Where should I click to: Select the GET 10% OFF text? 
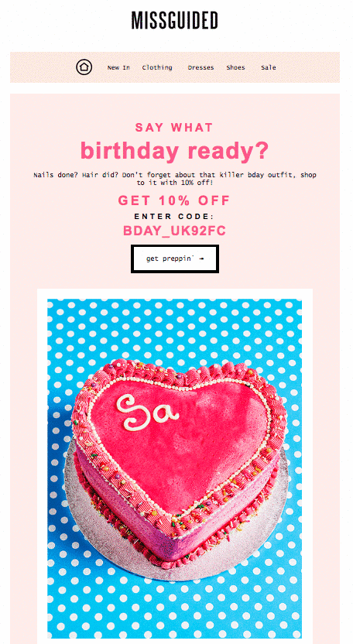click(174, 200)
